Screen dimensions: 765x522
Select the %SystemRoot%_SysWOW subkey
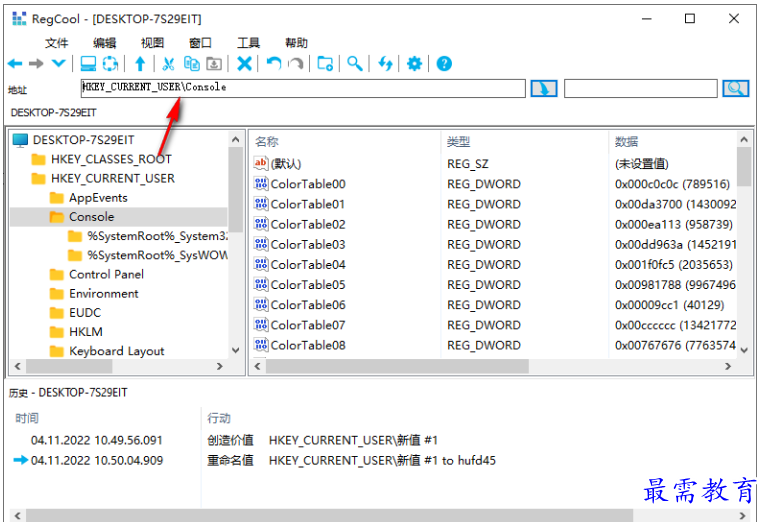pyautogui.click(x=157, y=255)
